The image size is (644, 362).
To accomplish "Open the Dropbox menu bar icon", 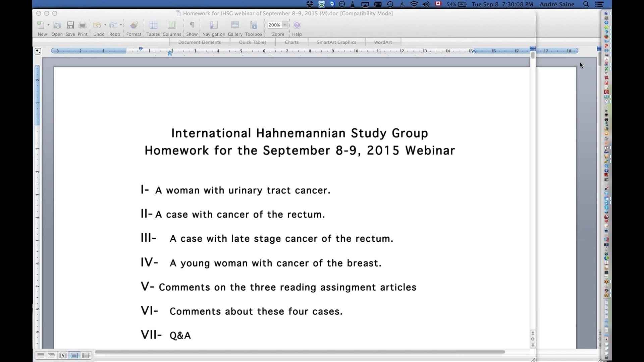I will [310, 4].
